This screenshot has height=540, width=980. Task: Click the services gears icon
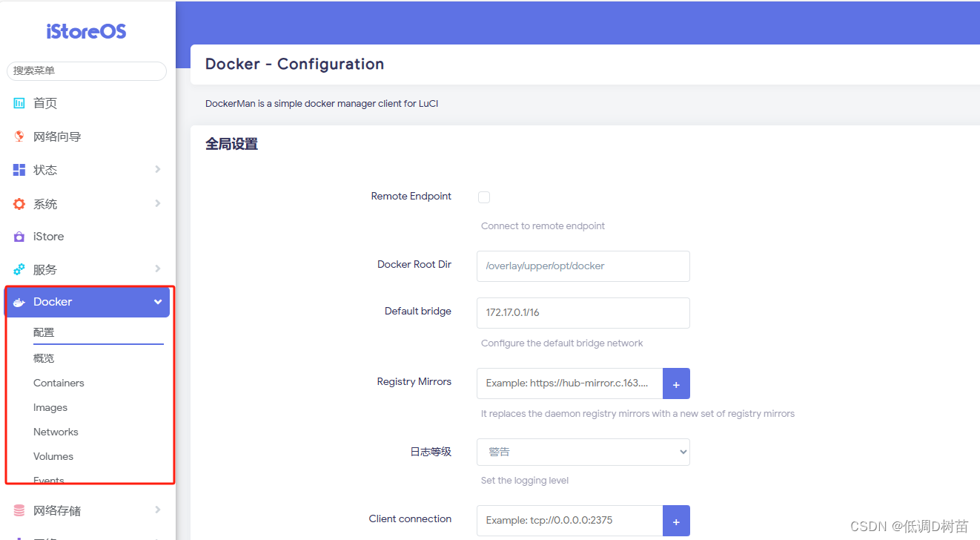tap(19, 269)
